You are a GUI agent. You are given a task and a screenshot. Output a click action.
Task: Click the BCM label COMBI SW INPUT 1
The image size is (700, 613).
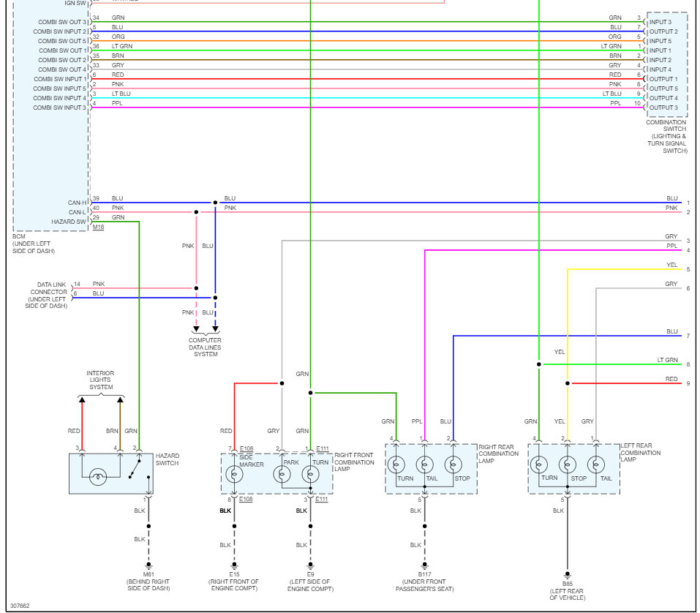pos(60,79)
